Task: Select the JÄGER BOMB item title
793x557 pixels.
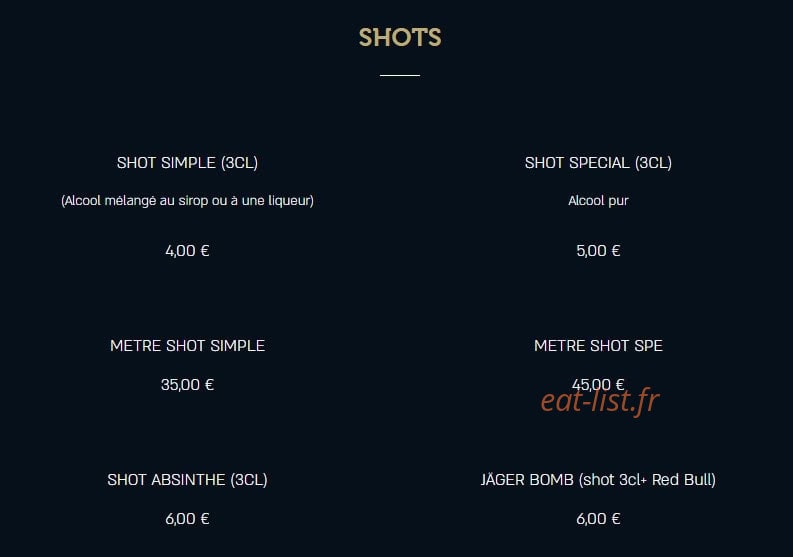Action: click(x=598, y=480)
